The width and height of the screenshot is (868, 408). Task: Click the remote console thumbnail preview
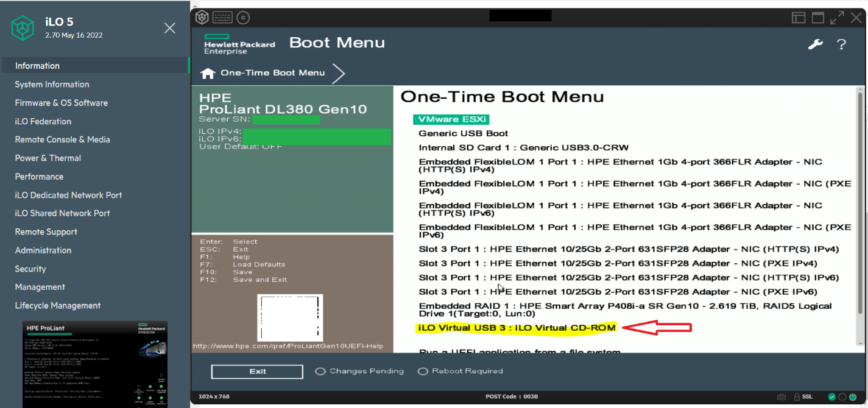[95, 364]
